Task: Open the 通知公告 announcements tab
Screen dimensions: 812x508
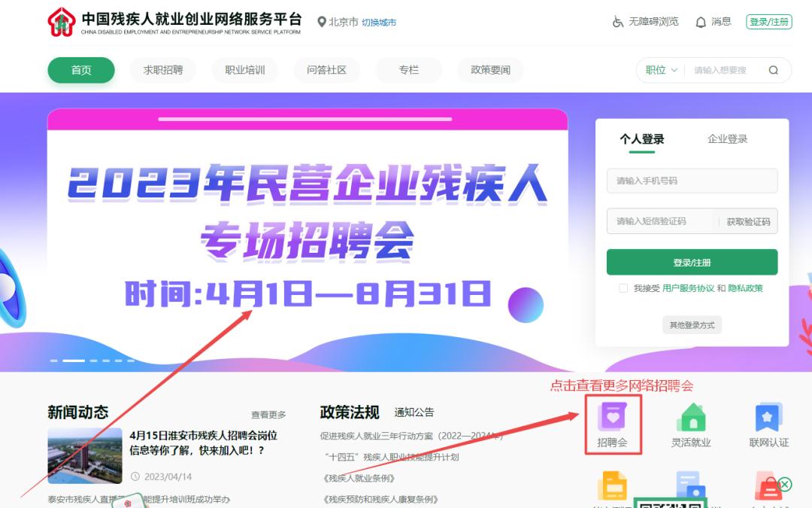Action: (x=414, y=412)
